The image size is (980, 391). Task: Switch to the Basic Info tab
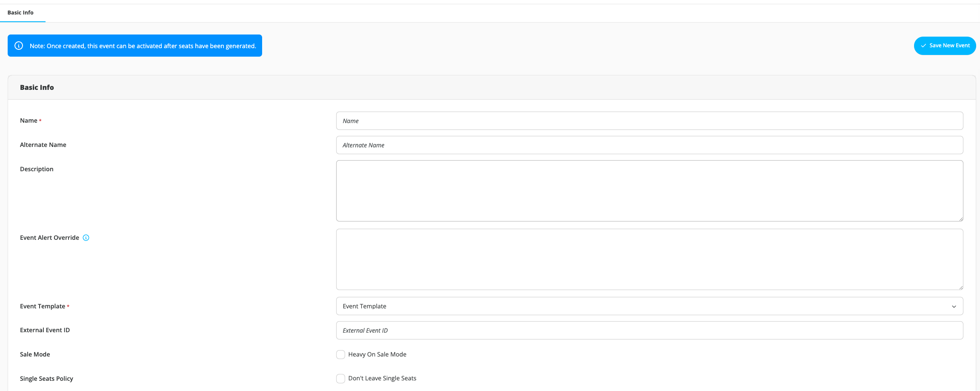(20, 12)
